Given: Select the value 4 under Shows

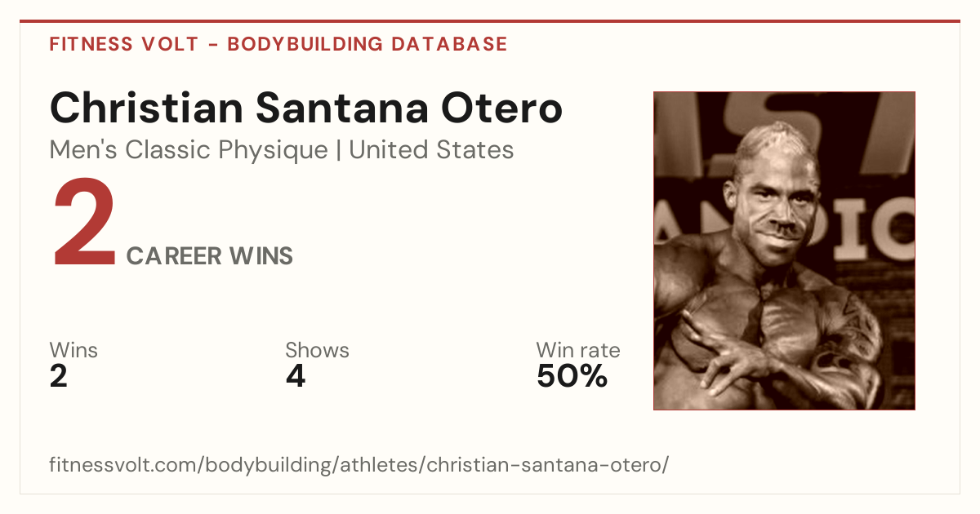Looking at the screenshot, I should point(296,376).
